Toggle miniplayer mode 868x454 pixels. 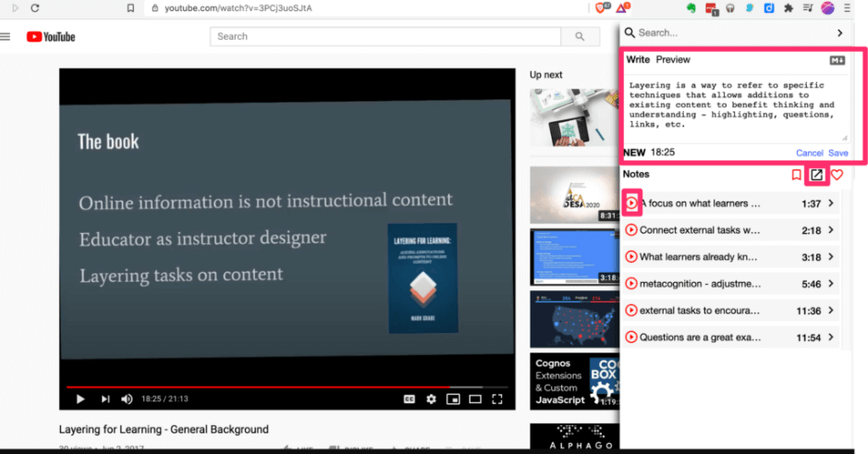coord(453,399)
